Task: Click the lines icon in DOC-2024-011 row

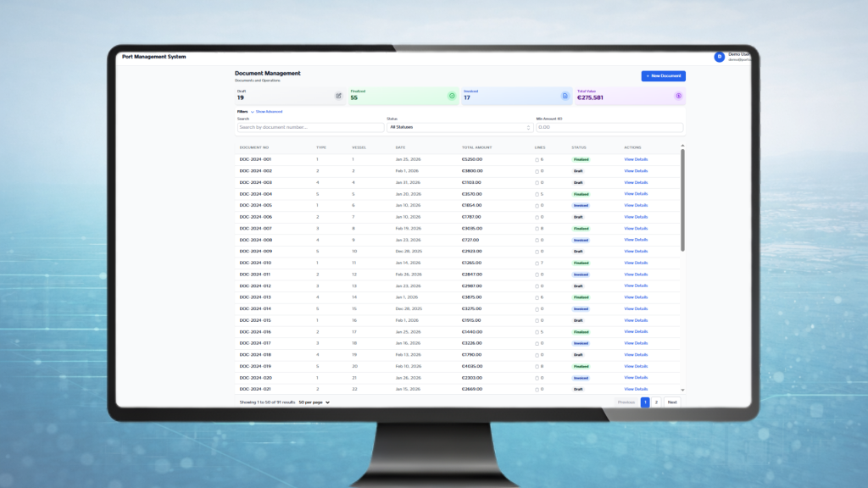Action: coord(537,275)
